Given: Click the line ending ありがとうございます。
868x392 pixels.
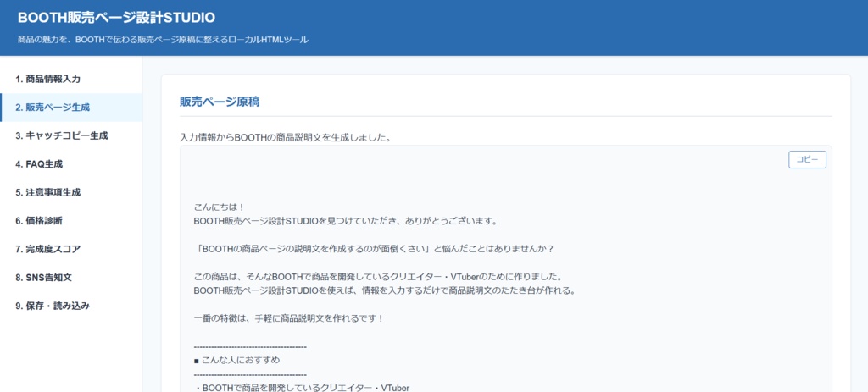Looking at the screenshot, I should 346,221.
